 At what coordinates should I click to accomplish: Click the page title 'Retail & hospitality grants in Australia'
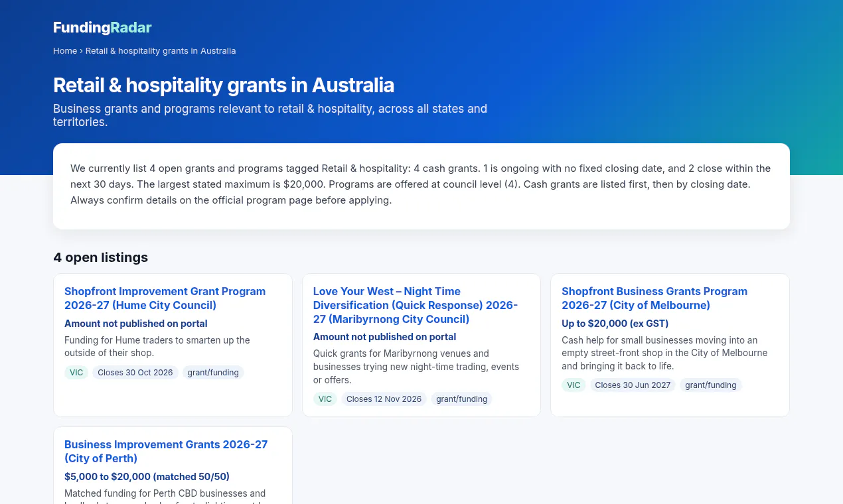tap(224, 86)
